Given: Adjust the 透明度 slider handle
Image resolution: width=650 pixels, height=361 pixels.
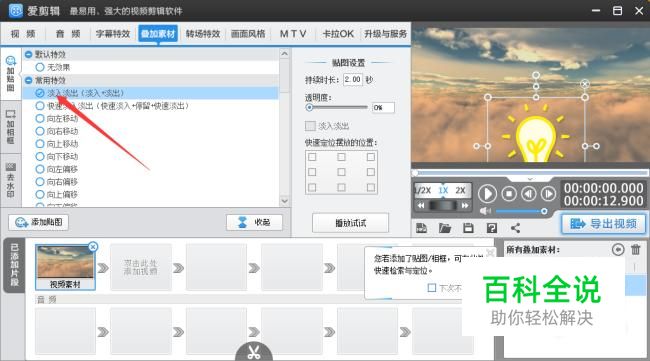Looking at the screenshot, I should point(309,107).
